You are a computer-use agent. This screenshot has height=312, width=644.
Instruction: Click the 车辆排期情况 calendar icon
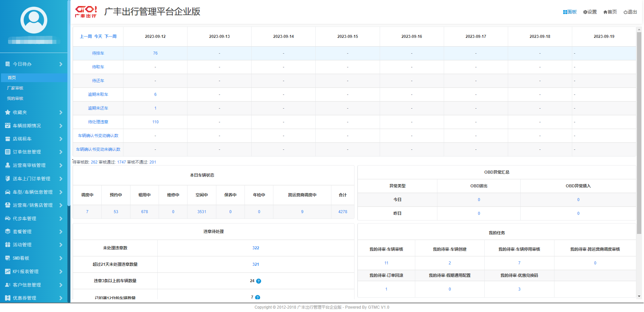8,126
